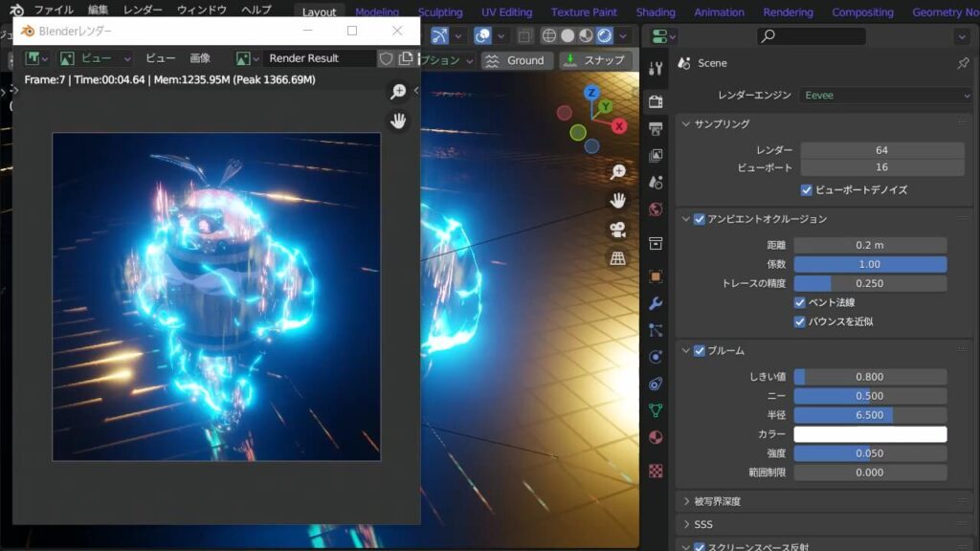Open properties panel options dropdown arrow
The image size is (980, 551).
962,36
